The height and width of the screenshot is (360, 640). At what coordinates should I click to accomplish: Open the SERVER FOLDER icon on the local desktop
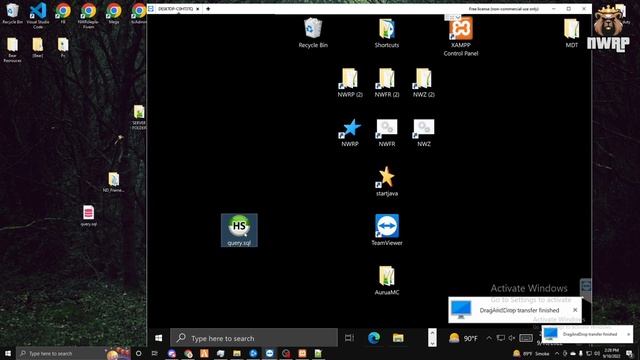coord(139,118)
